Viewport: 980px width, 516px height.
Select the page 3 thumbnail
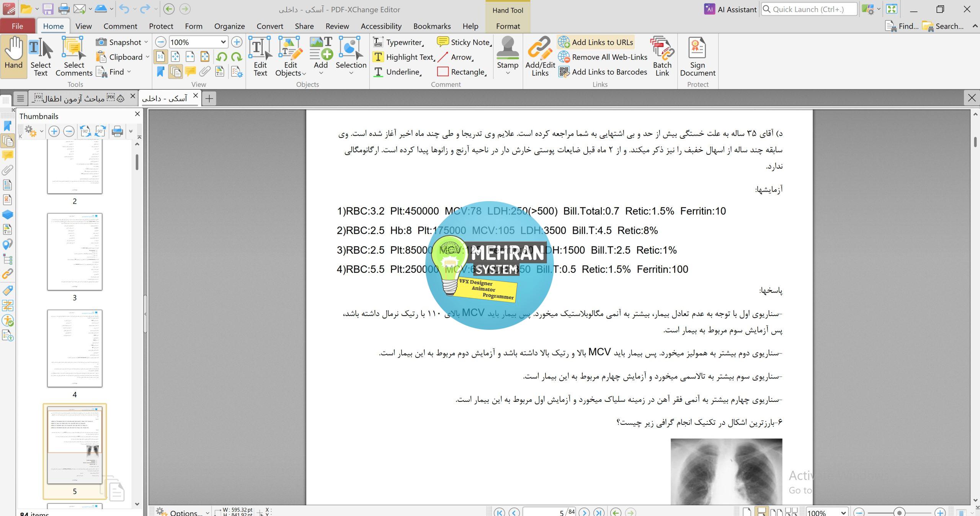(x=75, y=252)
